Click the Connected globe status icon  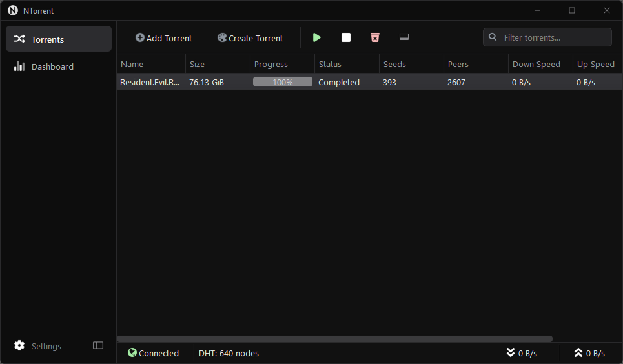132,352
